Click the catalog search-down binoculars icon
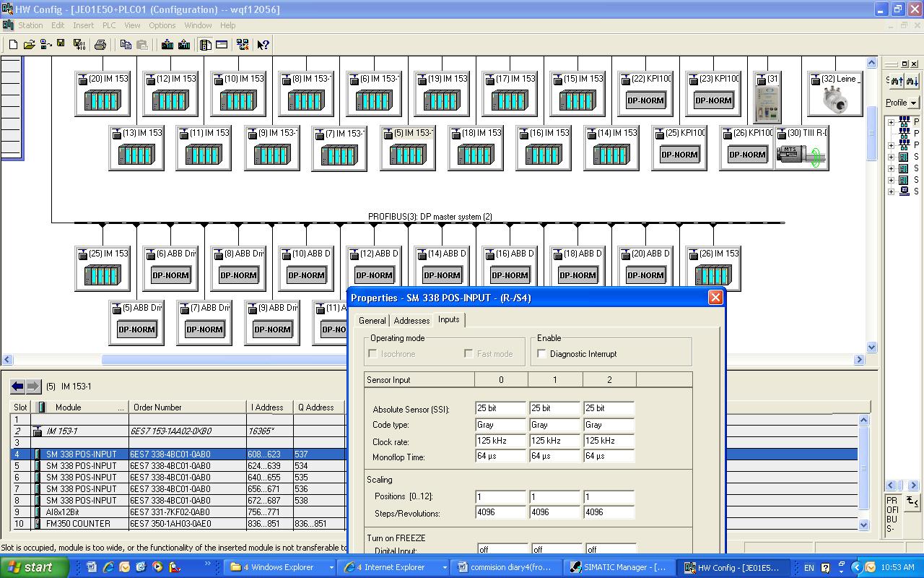Image resolution: width=924 pixels, height=578 pixels. coord(912,81)
